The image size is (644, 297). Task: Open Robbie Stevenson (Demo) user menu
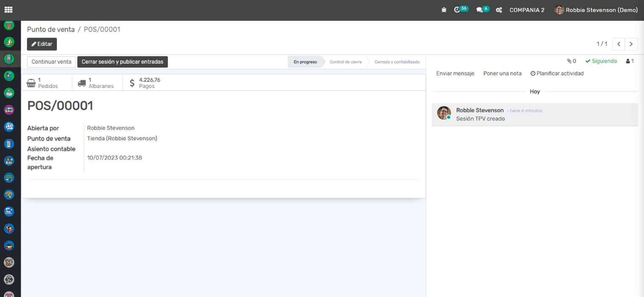click(596, 10)
